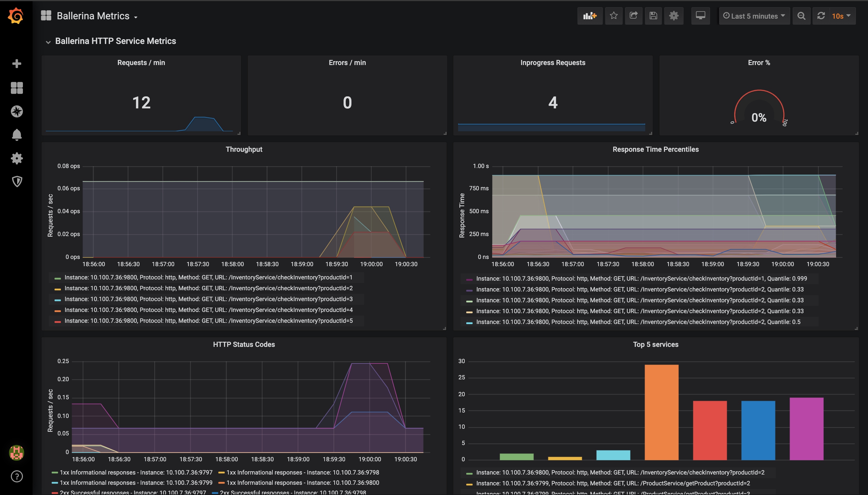Image resolution: width=868 pixels, height=495 pixels.
Task: Open the Last 5 minutes time picker
Action: (754, 16)
